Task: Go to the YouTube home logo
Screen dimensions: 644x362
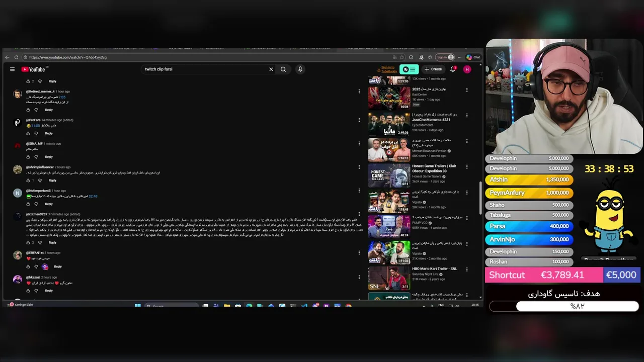Action: coord(33,69)
